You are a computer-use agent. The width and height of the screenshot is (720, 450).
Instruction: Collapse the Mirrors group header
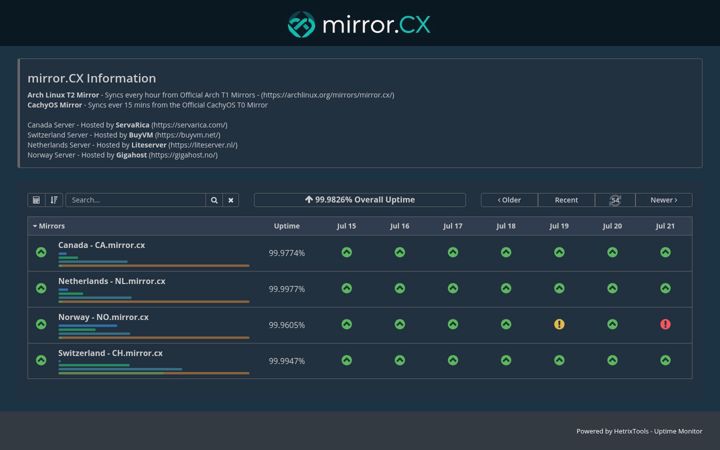(x=49, y=226)
